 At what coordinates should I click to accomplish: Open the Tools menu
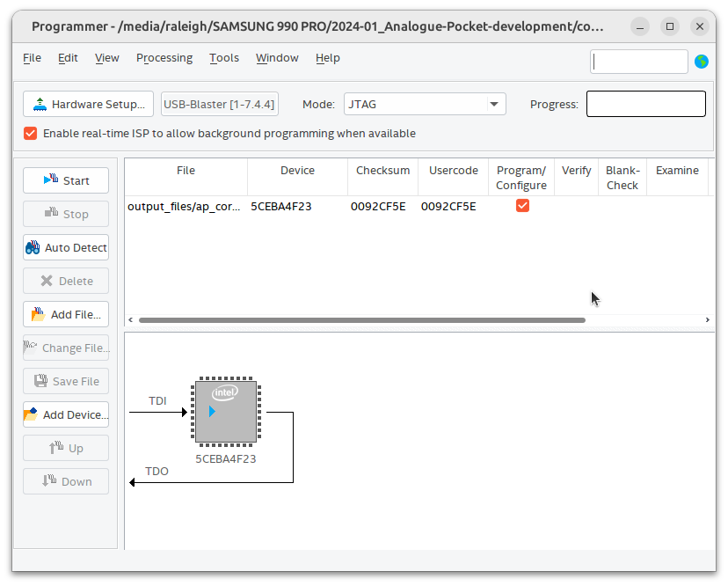click(x=224, y=58)
